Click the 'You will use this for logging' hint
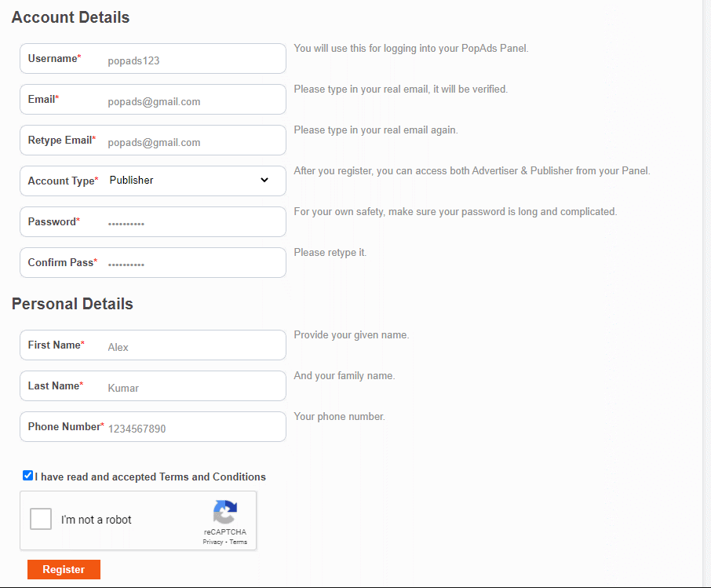 coord(411,49)
